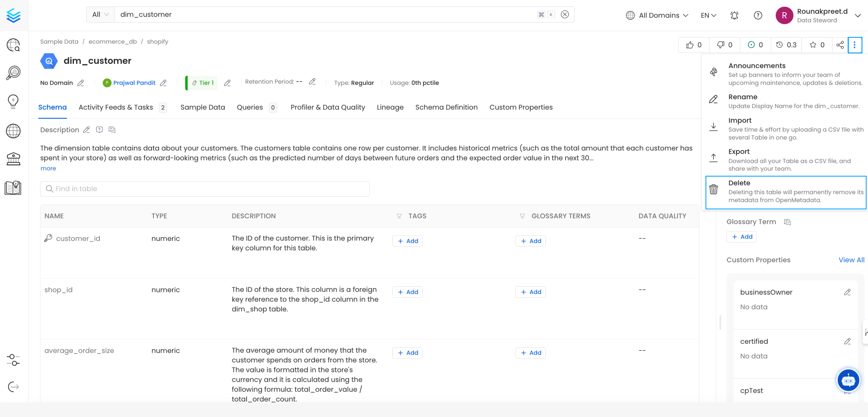Screen dimensions: 868x417
Task: Expand the EN language selector
Action: point(708,15)
